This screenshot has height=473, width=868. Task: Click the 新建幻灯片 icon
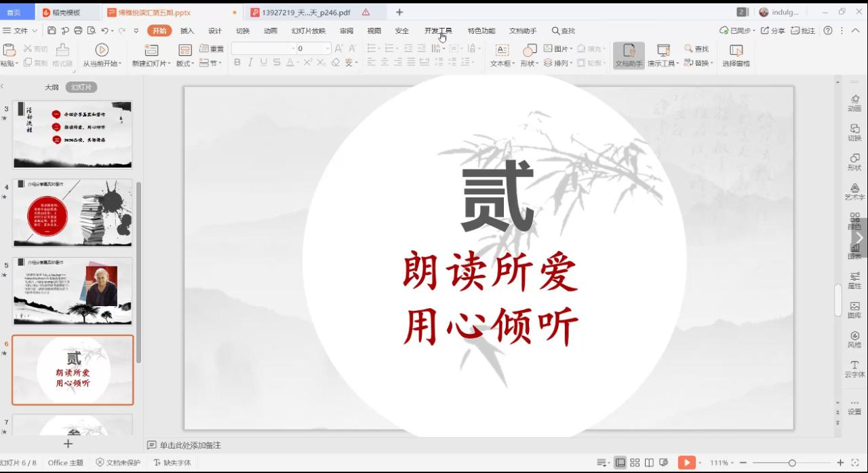[x=151, y=51]
